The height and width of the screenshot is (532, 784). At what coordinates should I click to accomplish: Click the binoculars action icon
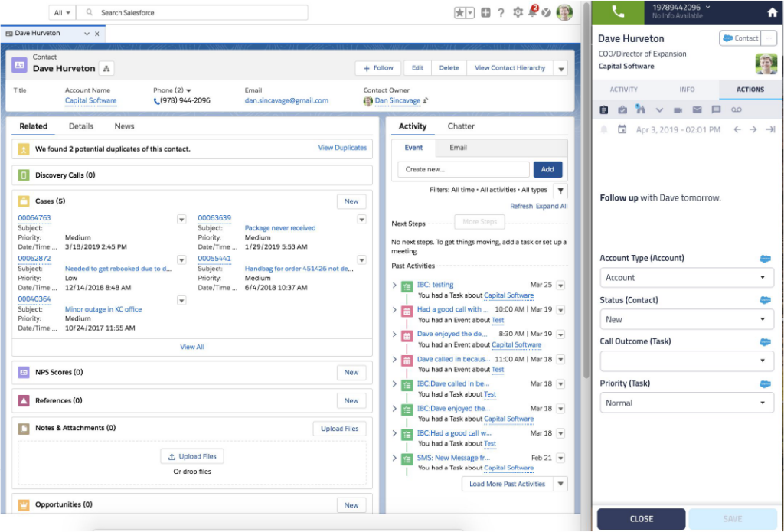[641, 109]
